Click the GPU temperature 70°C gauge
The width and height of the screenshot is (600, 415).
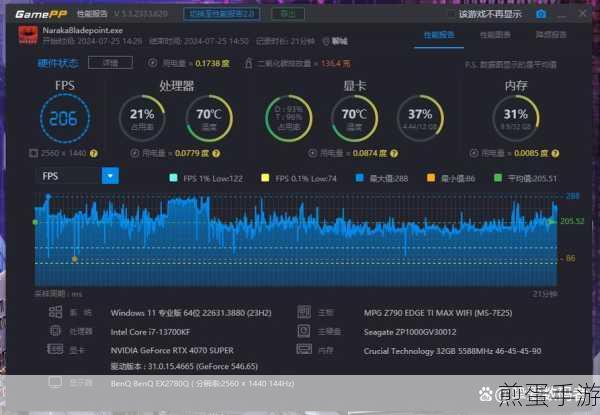tap(354, 118)
